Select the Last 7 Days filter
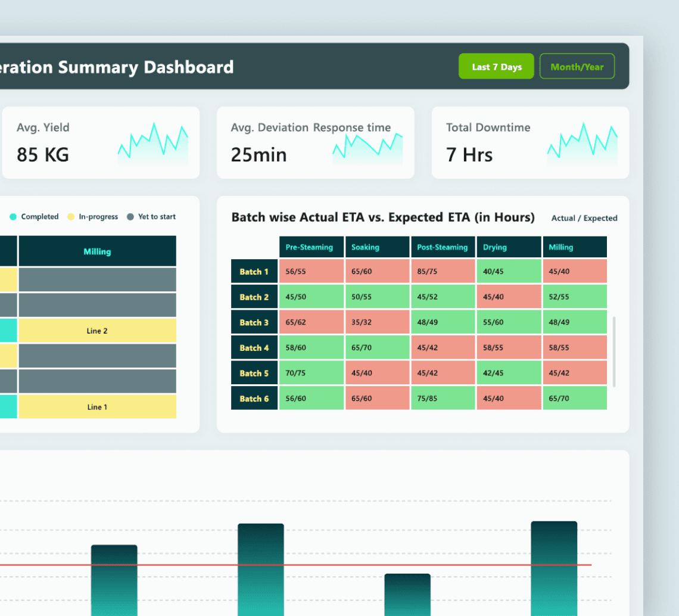 click(x=496, y=66)
